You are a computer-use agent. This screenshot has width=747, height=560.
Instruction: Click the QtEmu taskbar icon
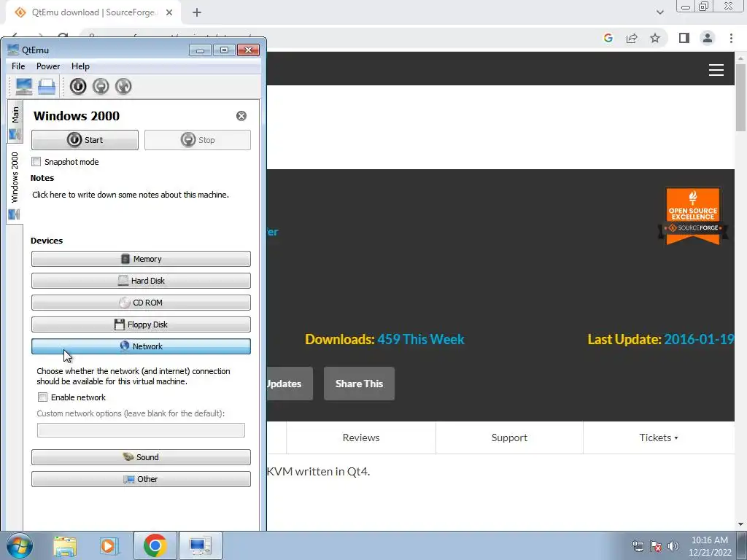click(200, 545)
